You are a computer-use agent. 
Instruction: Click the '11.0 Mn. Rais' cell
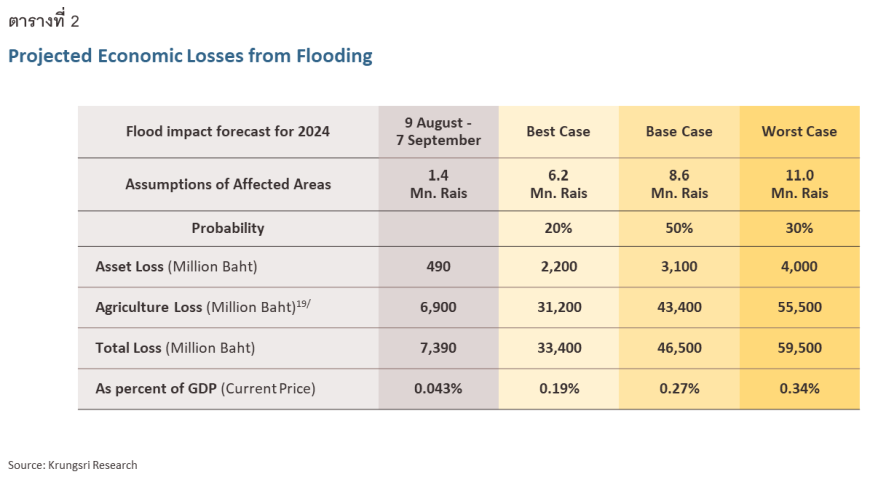(799, 184)
